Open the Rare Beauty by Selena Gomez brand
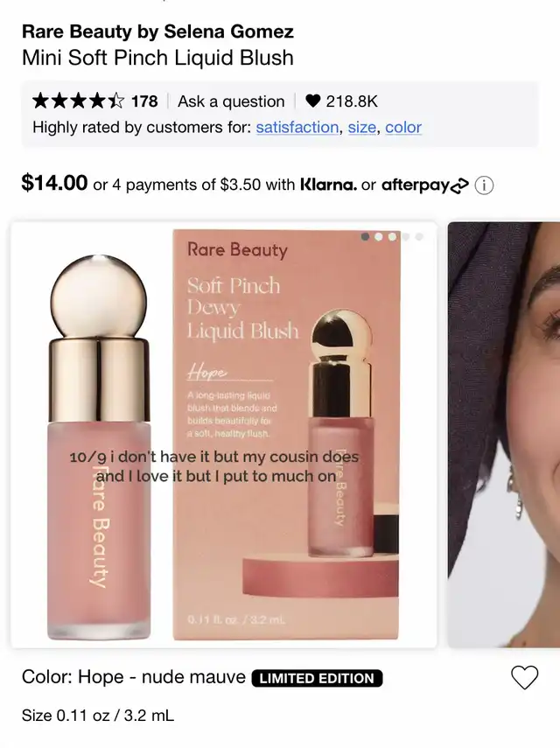Viewport: 560px width, 748px height. click(x=157, y=31)
